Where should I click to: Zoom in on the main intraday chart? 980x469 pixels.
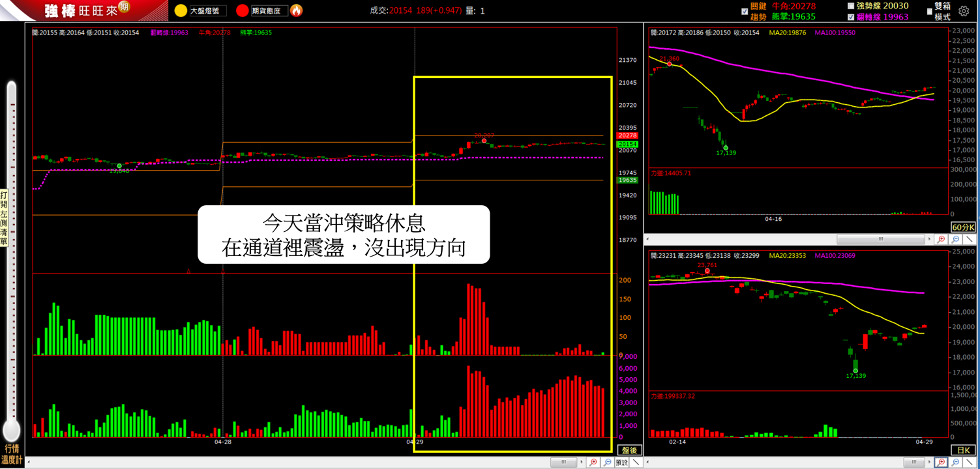[593, 462]
